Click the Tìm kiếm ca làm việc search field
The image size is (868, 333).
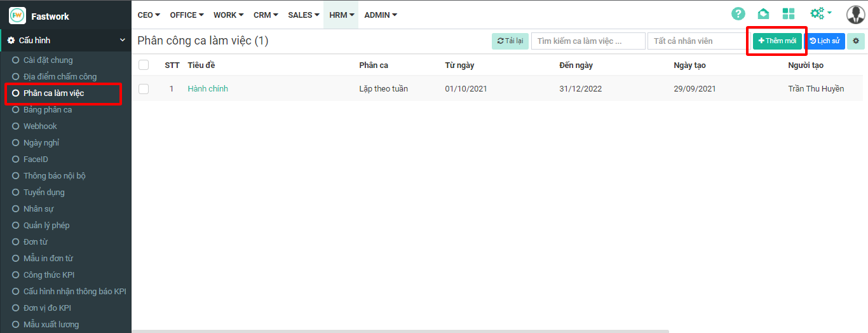coord(588,41)
